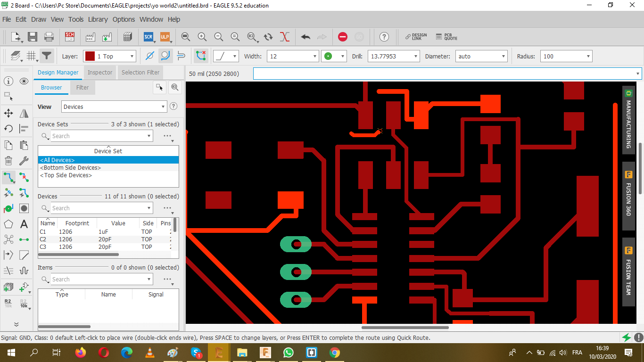Run a script using SCR icon
The height and width of the screenshot is (362, 644).
click(148, 37)
